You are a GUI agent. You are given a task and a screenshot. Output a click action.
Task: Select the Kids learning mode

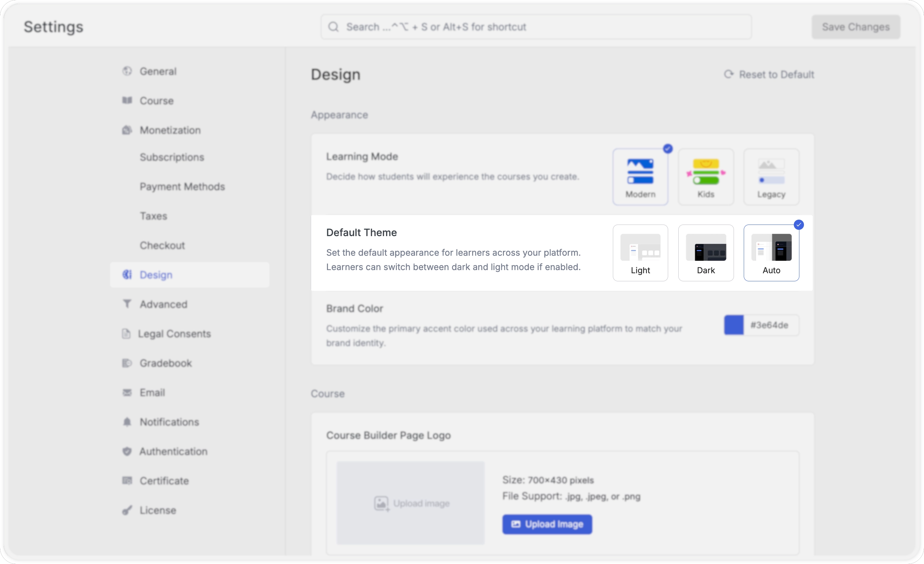tap(706, 177)
